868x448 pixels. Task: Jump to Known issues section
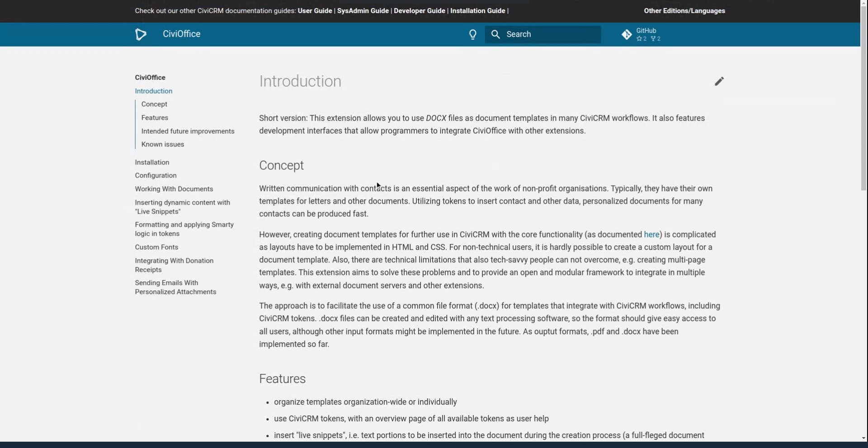[x=162, y=144]
